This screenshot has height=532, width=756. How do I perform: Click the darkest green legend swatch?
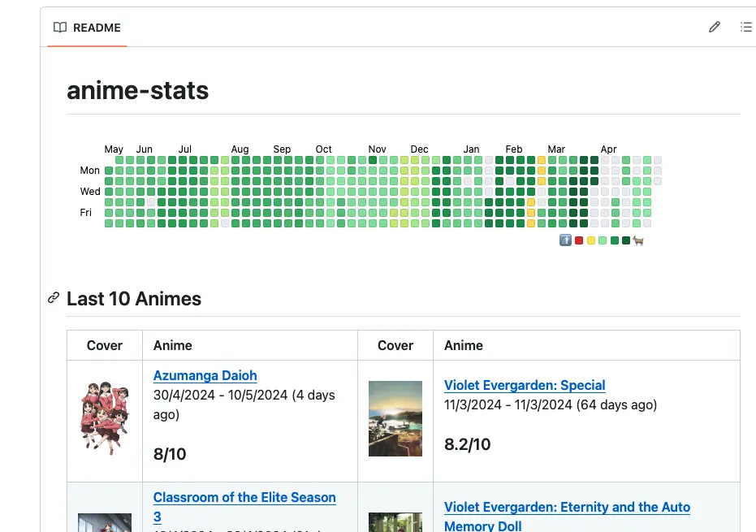pos(626,240)
